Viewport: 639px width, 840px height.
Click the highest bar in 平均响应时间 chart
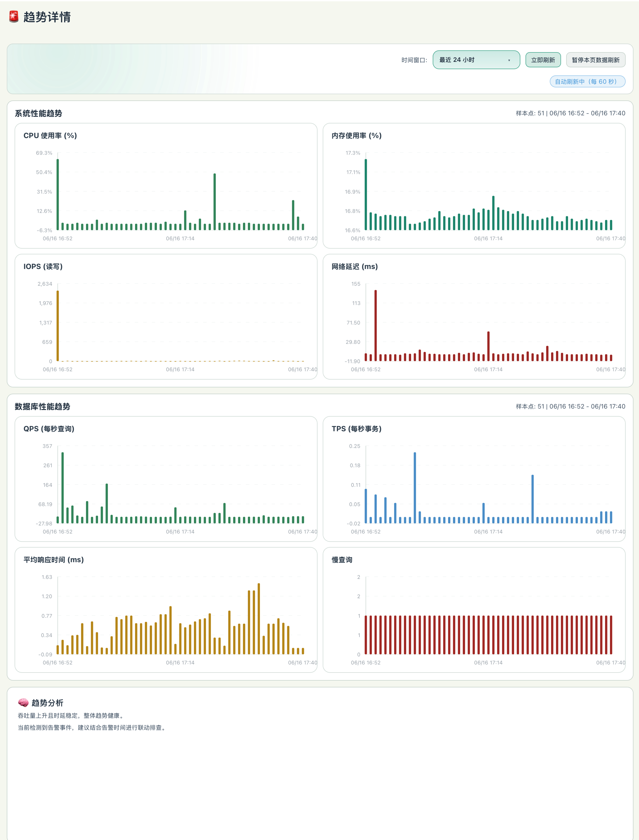[x=259, y=618]
